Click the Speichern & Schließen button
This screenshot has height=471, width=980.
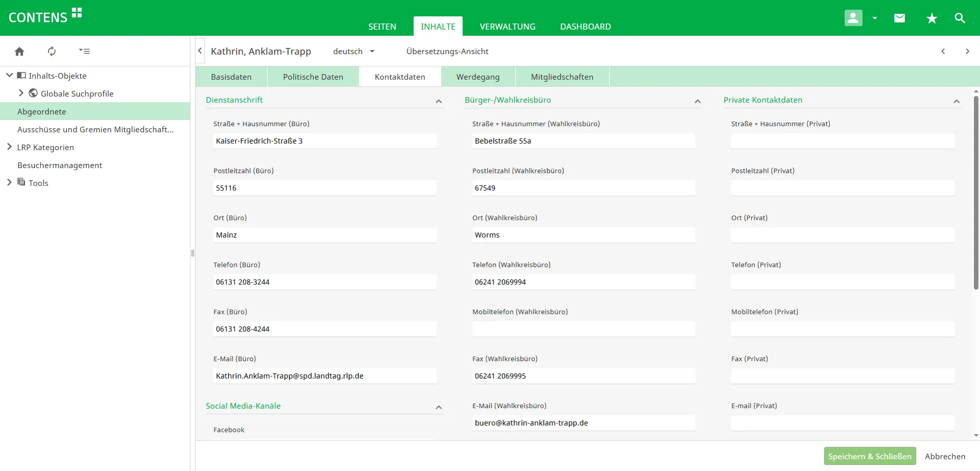click(869, 456)
